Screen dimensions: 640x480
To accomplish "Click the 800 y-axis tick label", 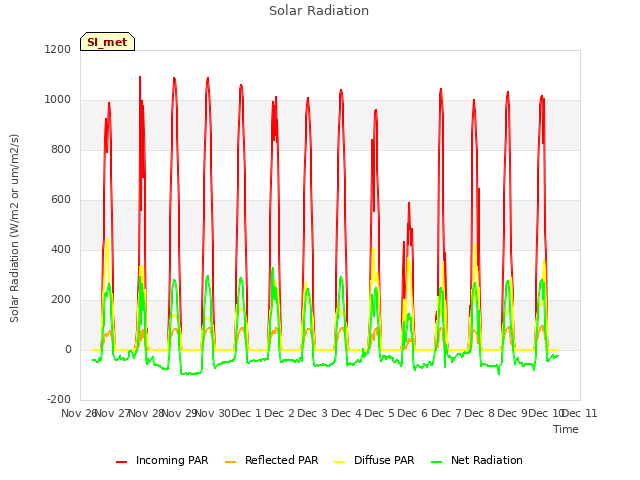I will click(x=61, y=149).
